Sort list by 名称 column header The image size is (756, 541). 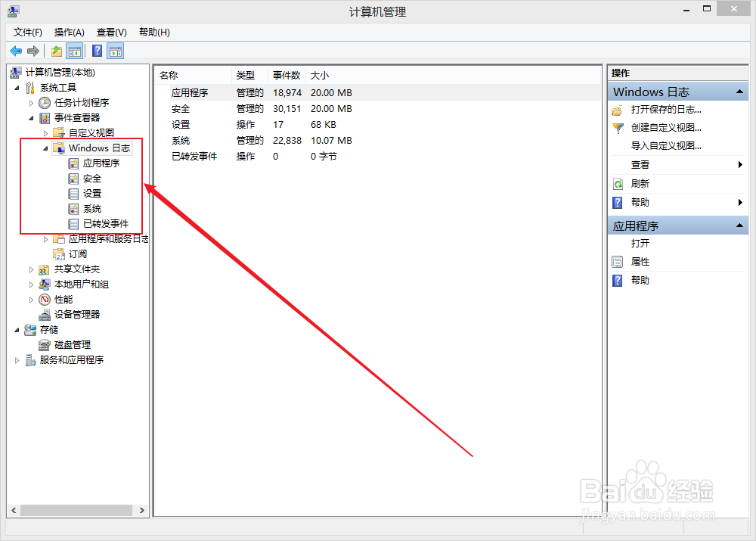coord(194,76)
